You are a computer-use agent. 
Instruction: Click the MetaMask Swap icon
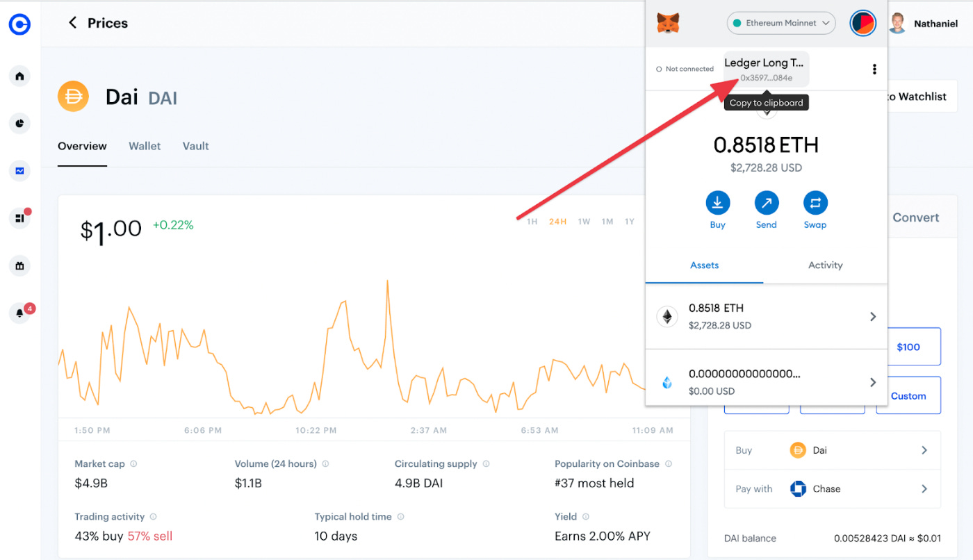click(815, 203)
